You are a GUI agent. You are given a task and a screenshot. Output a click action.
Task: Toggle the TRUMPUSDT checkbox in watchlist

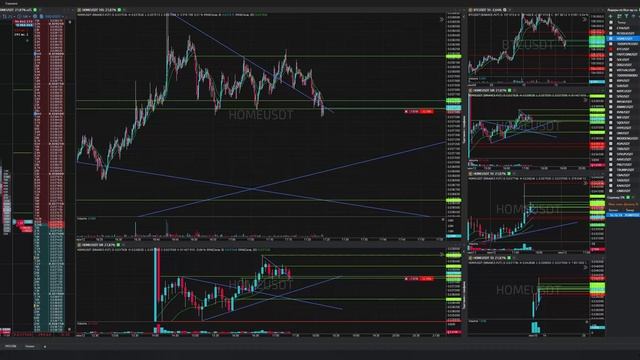click(x=611, y=170)
